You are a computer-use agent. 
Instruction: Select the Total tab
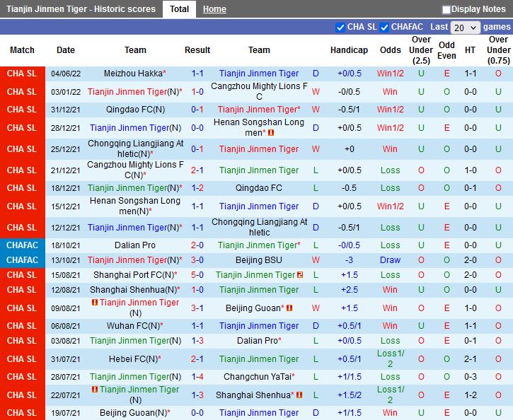point(179,9)
